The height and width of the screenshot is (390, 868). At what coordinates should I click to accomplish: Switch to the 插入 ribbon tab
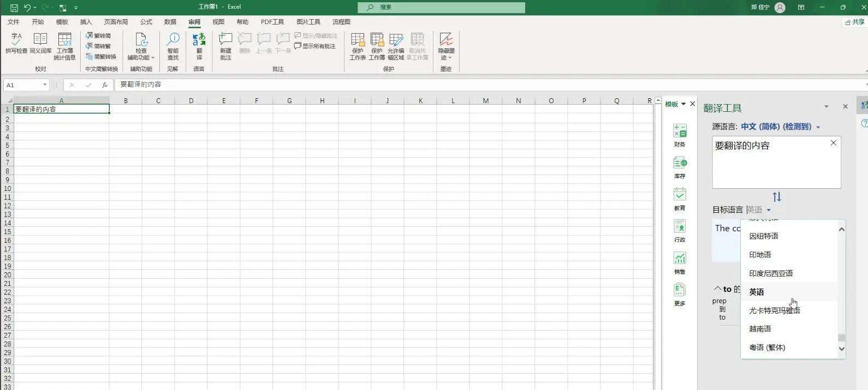point(86,22)
